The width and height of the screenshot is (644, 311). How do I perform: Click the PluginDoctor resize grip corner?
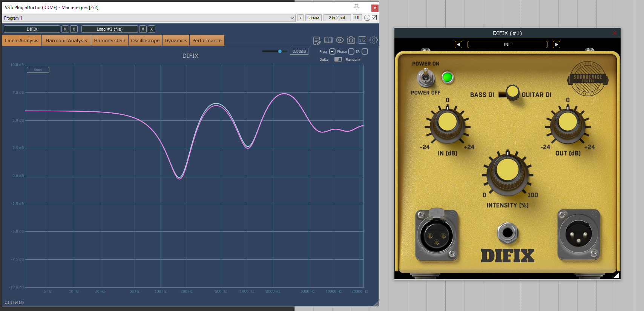tap(376, 303)
